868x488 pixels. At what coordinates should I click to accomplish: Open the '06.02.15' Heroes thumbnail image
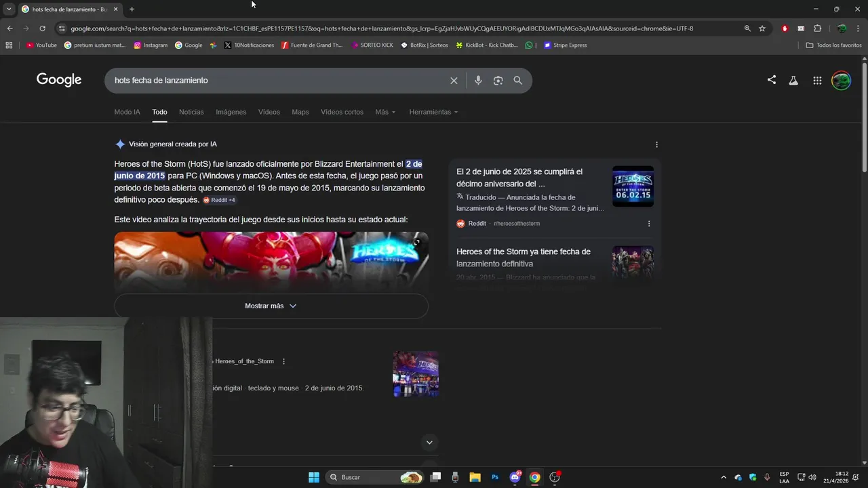coord(633,186)
